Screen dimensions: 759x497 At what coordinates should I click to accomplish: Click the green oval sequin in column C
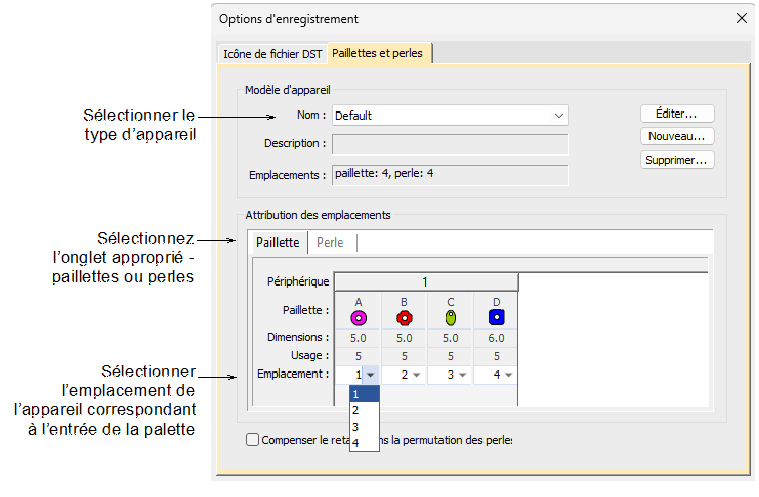click(x=450, y=317)
